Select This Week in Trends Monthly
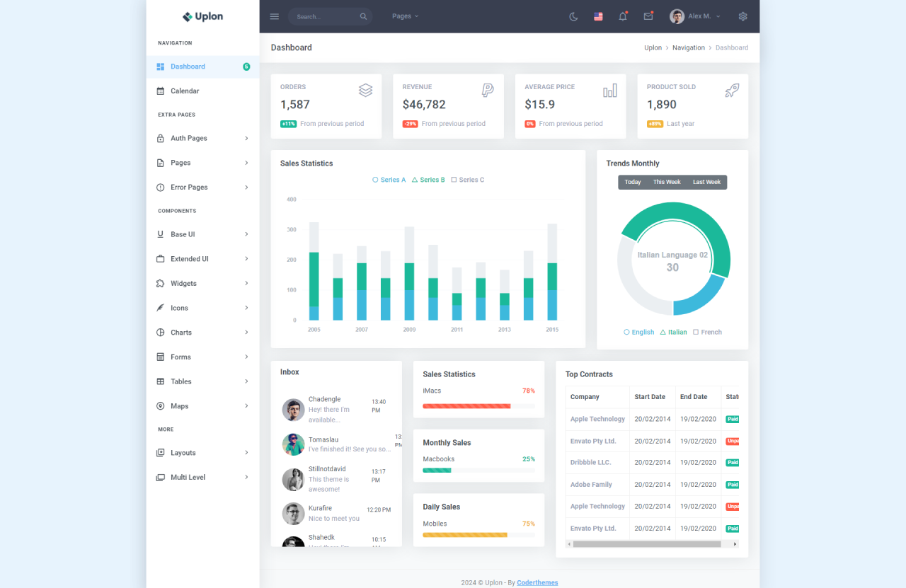The height and width of the screenshot is (588, 906). 667,182
